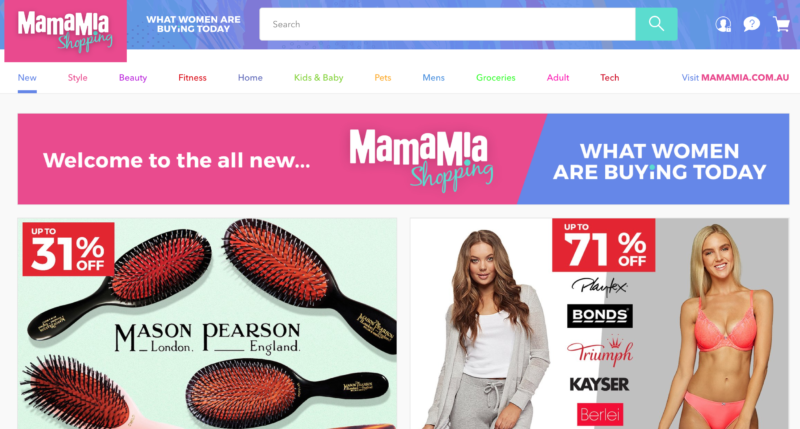Open the Pets category

(x=383, y=78)
